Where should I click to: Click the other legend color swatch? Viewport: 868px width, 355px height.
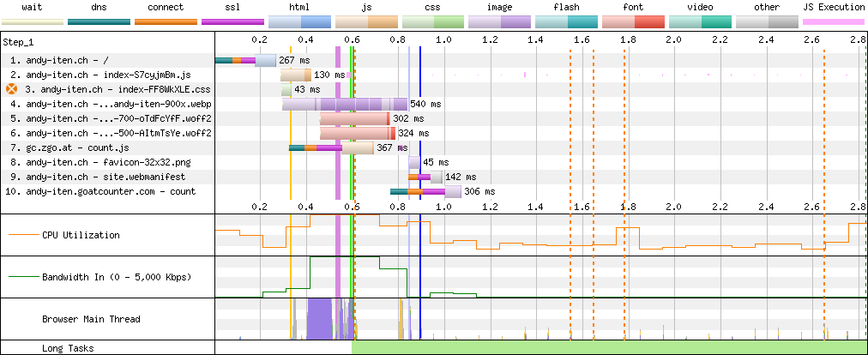pyautogui.click(x=767, y=21)
